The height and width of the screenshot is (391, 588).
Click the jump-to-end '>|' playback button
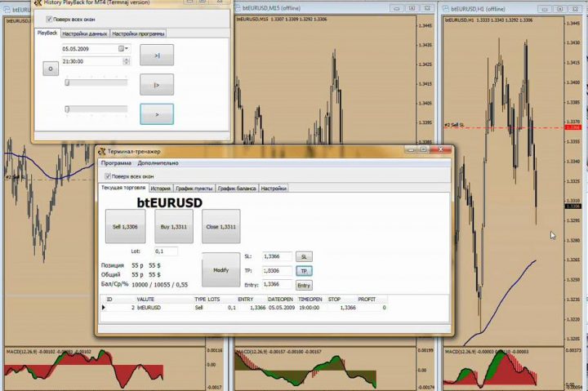tap(157, 55)
